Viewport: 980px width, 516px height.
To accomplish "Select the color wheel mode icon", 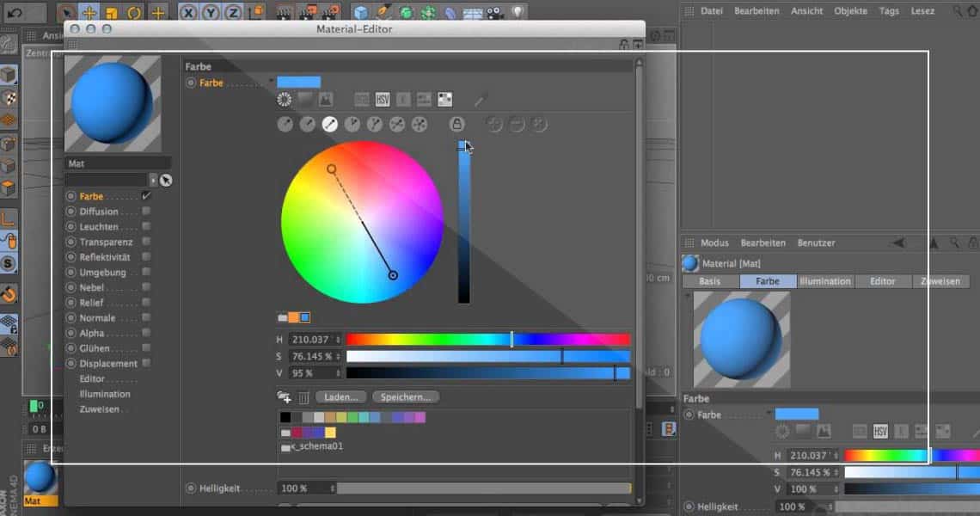I will point(285,100).
